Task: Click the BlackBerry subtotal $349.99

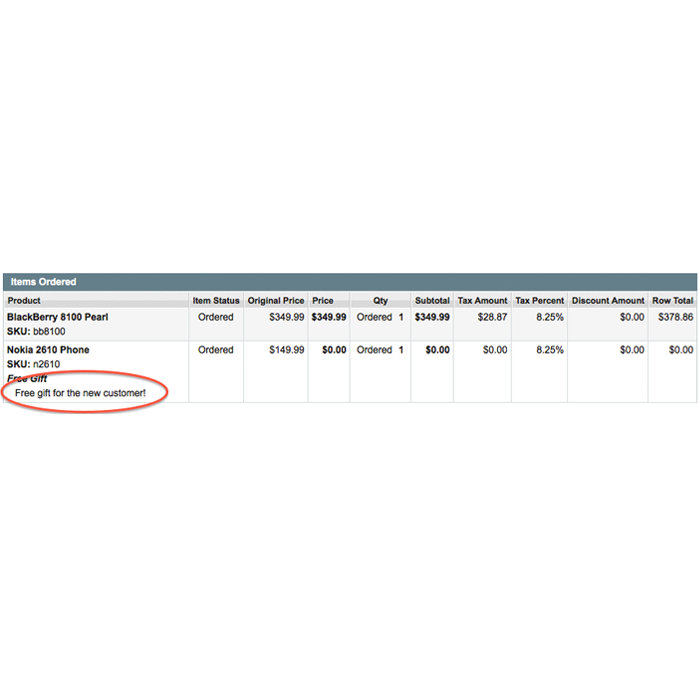Action: (432, 317)
